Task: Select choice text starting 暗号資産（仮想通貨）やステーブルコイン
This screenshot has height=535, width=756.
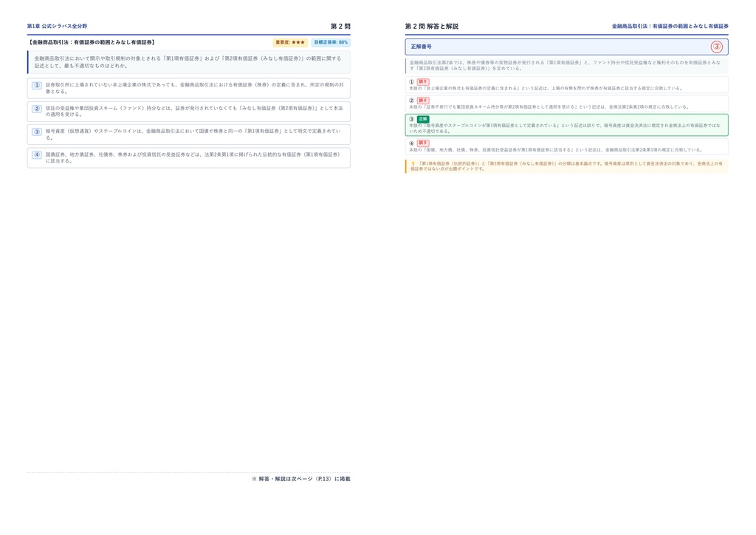Action: click(x=193, y=134)
